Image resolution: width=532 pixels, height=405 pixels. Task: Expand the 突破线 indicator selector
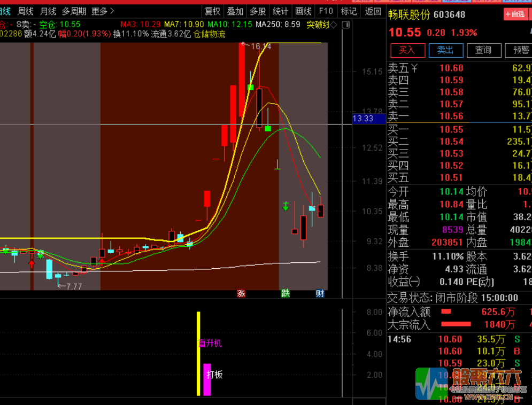tap(322, 25)
